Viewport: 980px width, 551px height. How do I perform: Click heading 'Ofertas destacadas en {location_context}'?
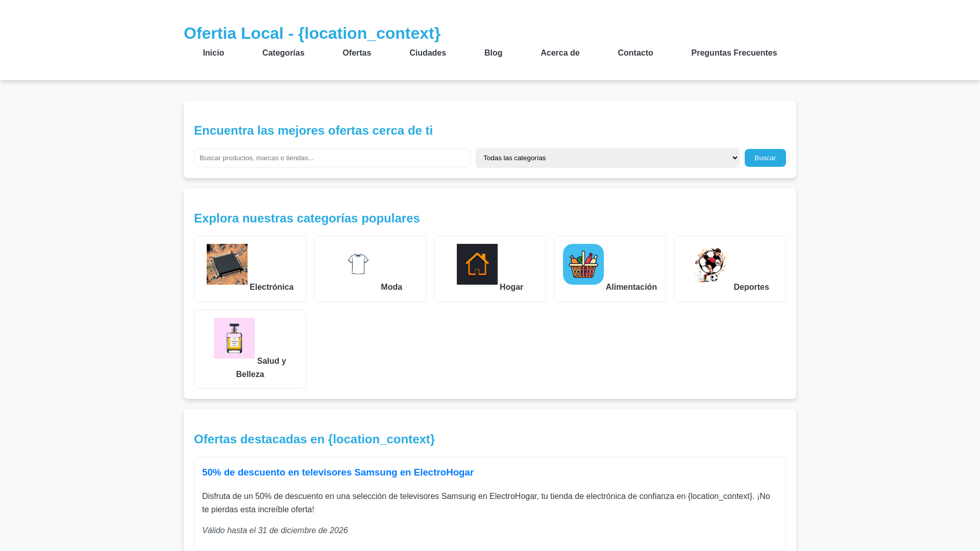314,439
